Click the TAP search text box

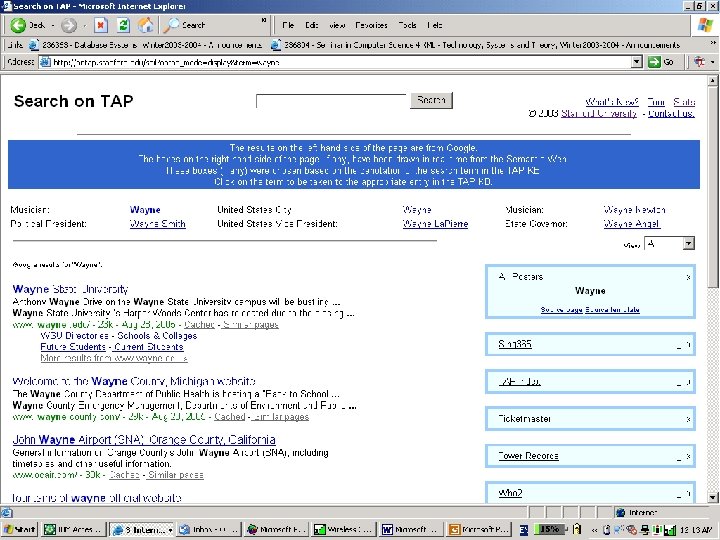(x=331, y=101)
